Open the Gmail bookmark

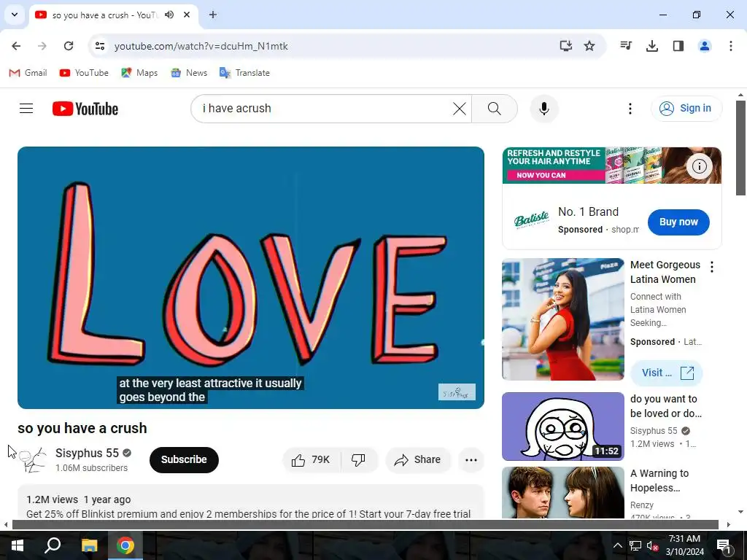28,73
